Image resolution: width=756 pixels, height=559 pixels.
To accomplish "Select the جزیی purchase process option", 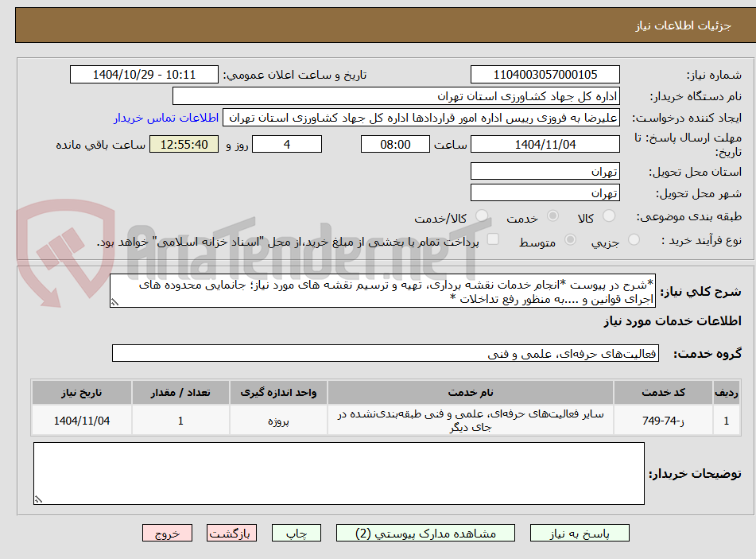I will pyautogui.click(x=633, y=239).
